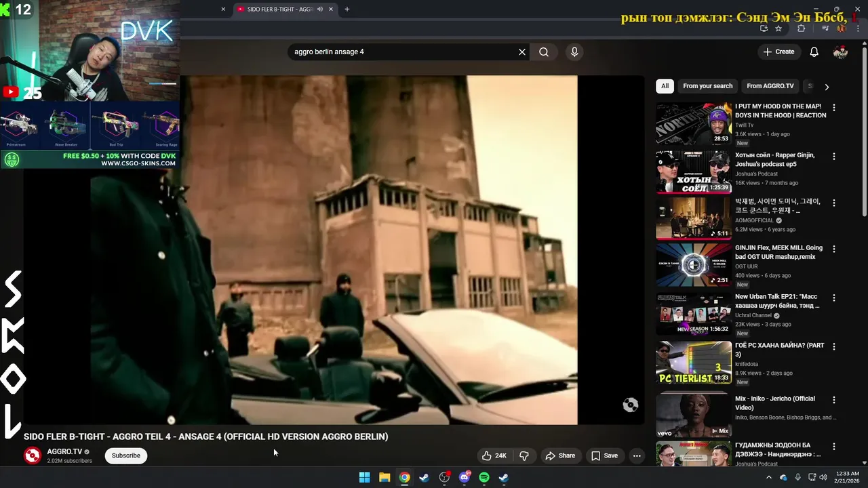The height and width of the screenshot is (488, 868).
Task: Open Joshua's Podcast channel under Хотын соёл
Action: pos(756,174)
